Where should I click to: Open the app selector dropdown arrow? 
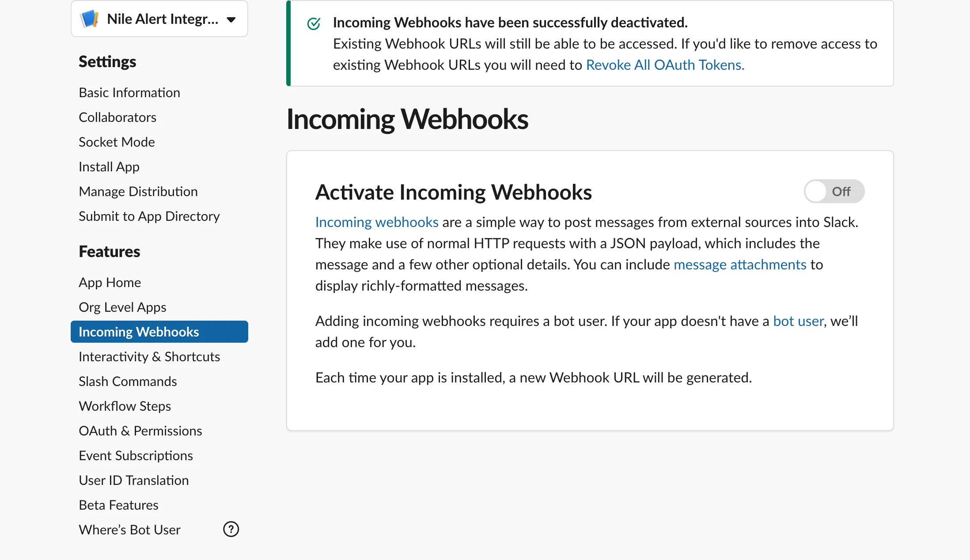(231, 19)
